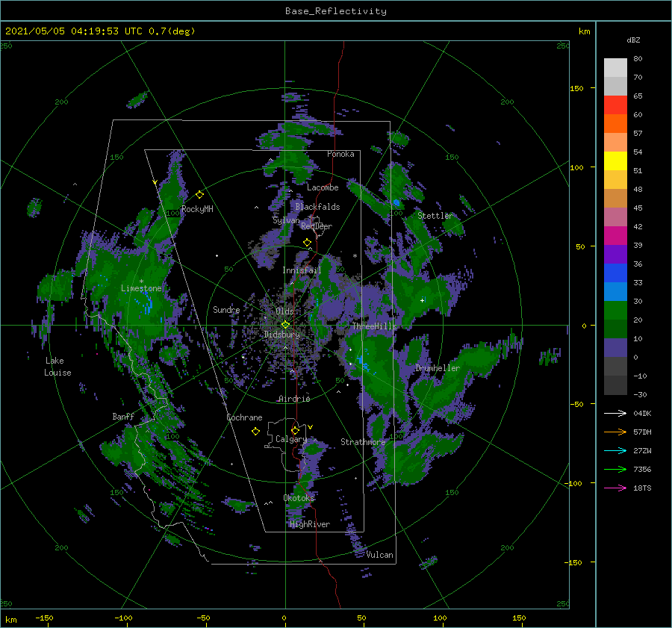Pick the lightest gray swatch between 80 and 70 dBZ
Screen dimensions: 672x628
point(615,68)
